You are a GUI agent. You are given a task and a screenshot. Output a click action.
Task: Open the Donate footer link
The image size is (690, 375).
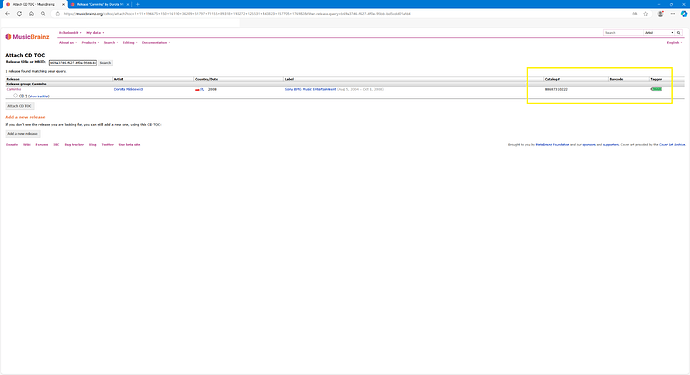[12, 145]
